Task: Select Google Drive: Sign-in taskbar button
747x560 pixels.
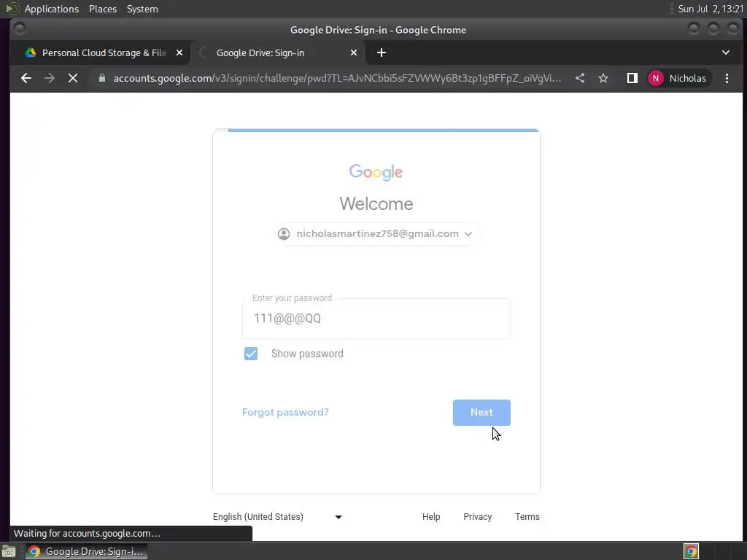Action: pyautogui.click(x=86, y=551)
